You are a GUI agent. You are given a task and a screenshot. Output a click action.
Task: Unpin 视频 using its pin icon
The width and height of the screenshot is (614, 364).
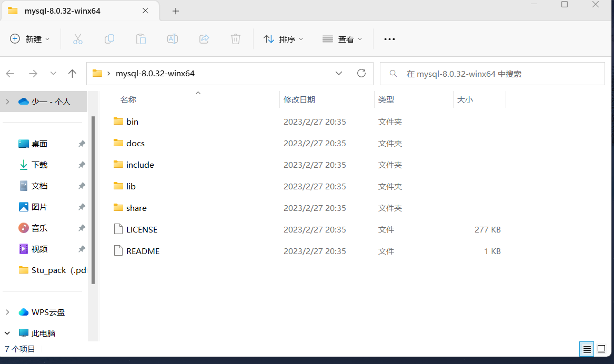click(82, 249)
